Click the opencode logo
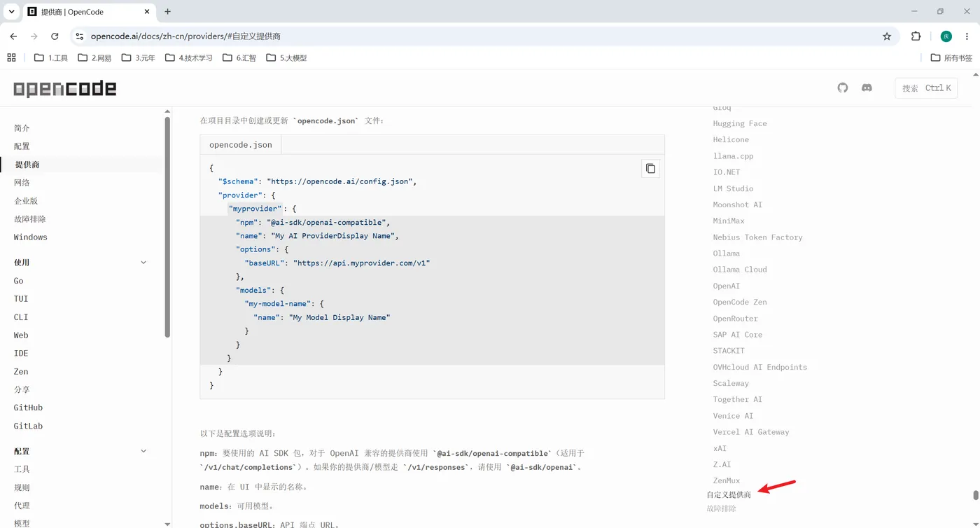Screen dimensions: 980x528 65,88
